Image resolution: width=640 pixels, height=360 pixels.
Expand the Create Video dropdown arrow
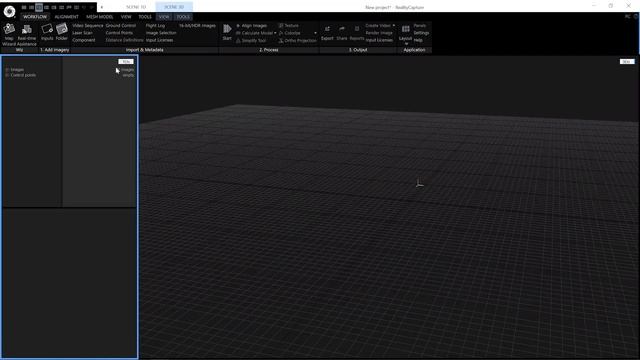(394, 25)
